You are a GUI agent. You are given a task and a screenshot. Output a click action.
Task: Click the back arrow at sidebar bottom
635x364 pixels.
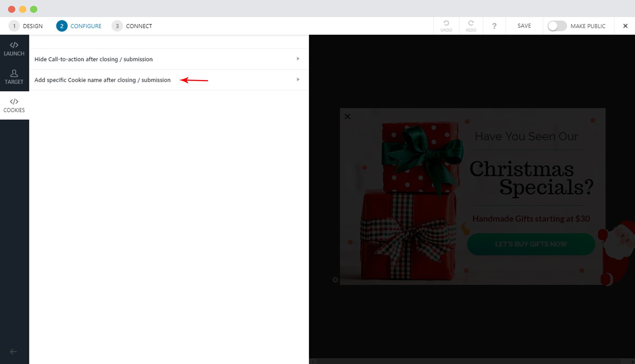coord(13,351)
